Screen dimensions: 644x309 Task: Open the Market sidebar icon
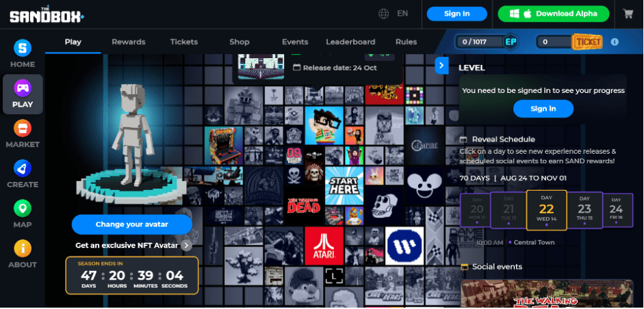point(23,128)
